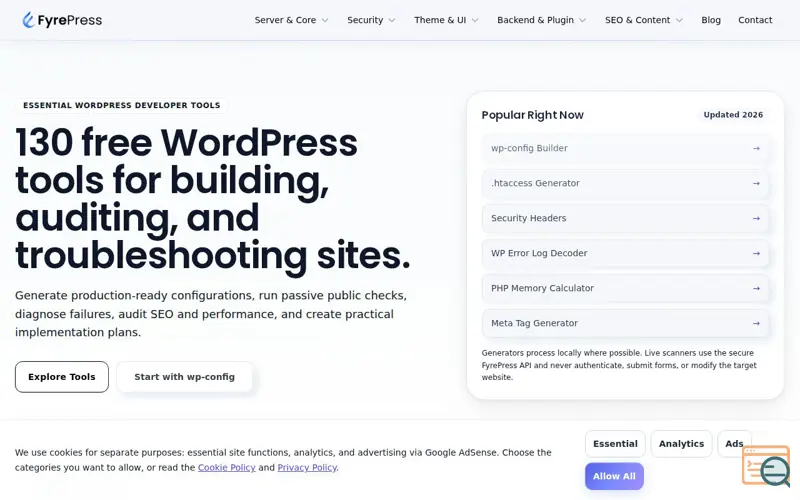Open the PHP Memory Calculator tool
This screenshot has height=500, width=800.
click(x=625, y=288)
